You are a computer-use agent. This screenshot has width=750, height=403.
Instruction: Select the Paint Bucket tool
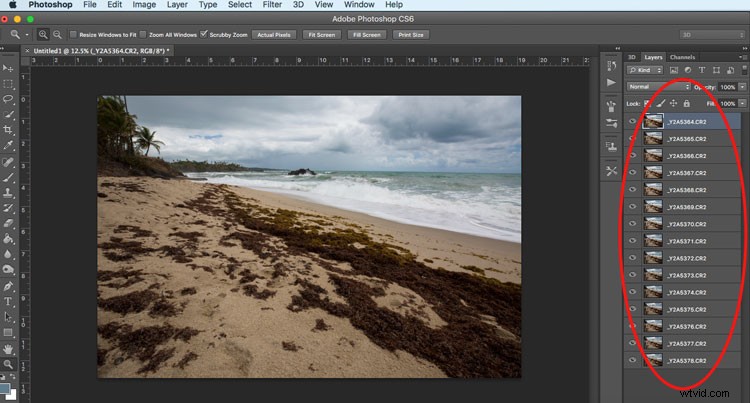point(8,239)
